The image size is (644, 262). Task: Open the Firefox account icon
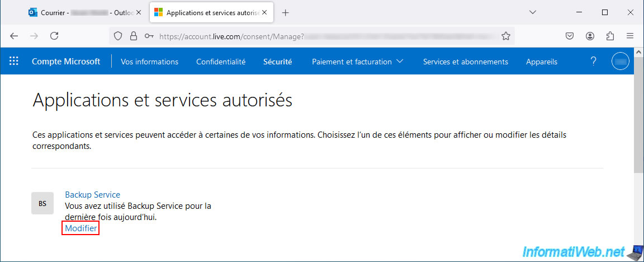(x=590, y=36)
